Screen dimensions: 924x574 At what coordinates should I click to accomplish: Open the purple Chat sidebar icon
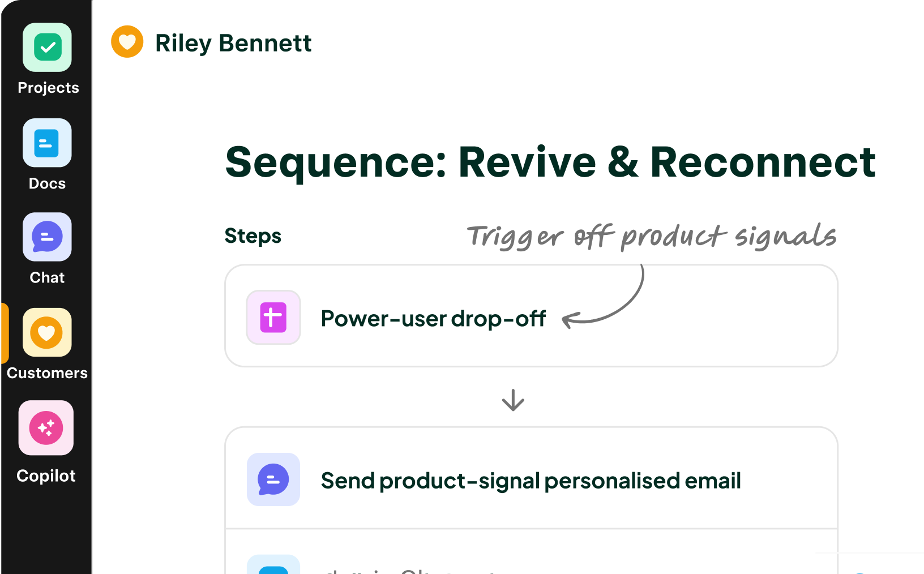click(47, 237)
